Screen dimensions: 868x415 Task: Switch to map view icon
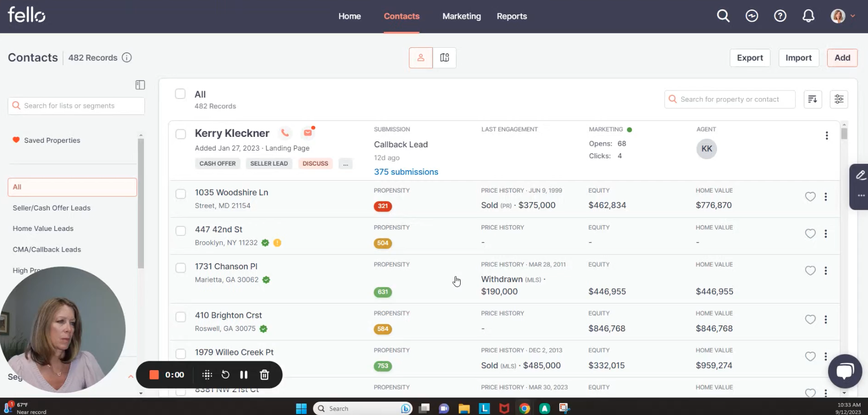pos(445,58)
